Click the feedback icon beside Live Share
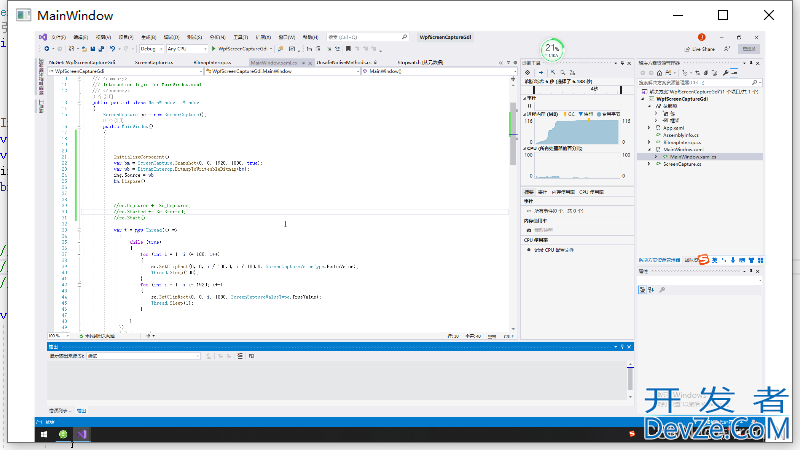800x450 pixels. [727, 49]
